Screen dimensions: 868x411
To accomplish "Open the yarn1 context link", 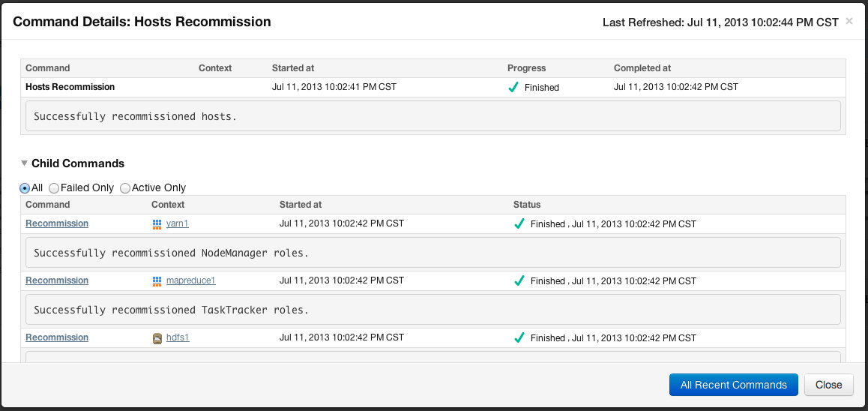I will click(x=177, y=223).
